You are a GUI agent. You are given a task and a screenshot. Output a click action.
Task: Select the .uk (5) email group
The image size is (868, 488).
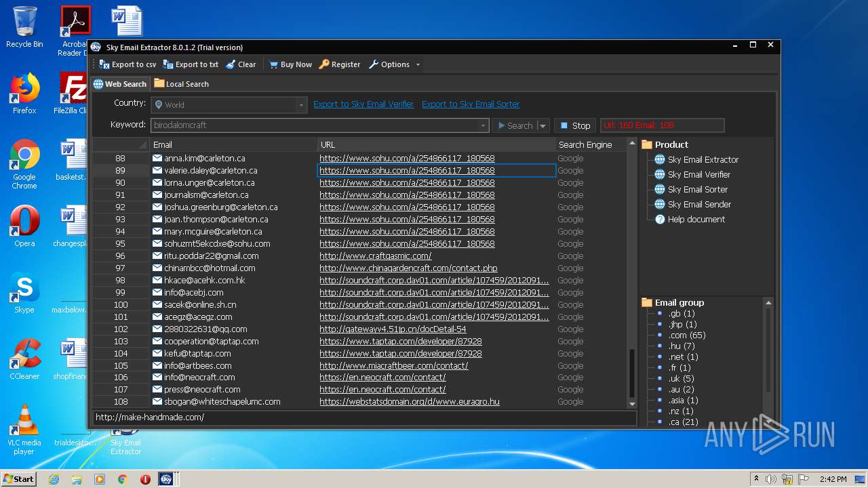coord(681,378)
